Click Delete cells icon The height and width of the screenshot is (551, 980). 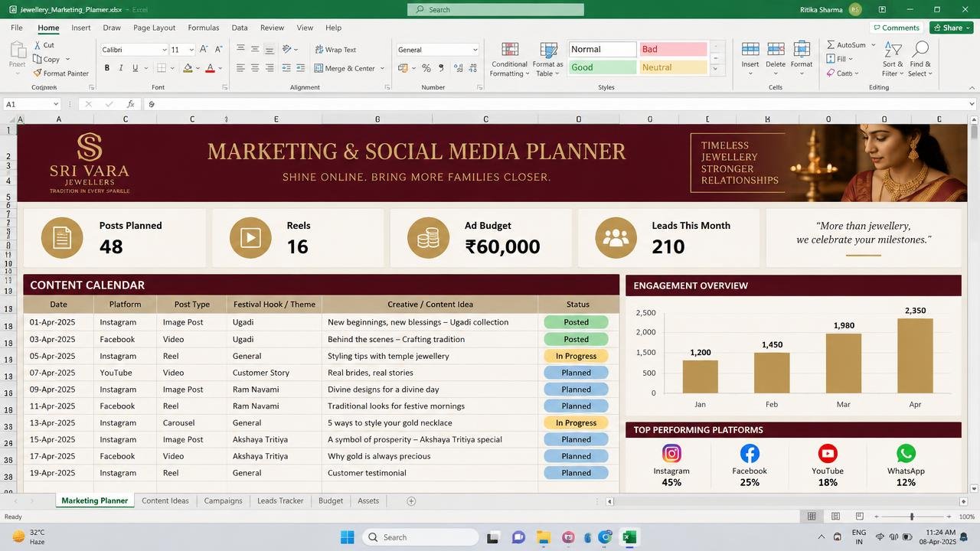pos(776,49)
